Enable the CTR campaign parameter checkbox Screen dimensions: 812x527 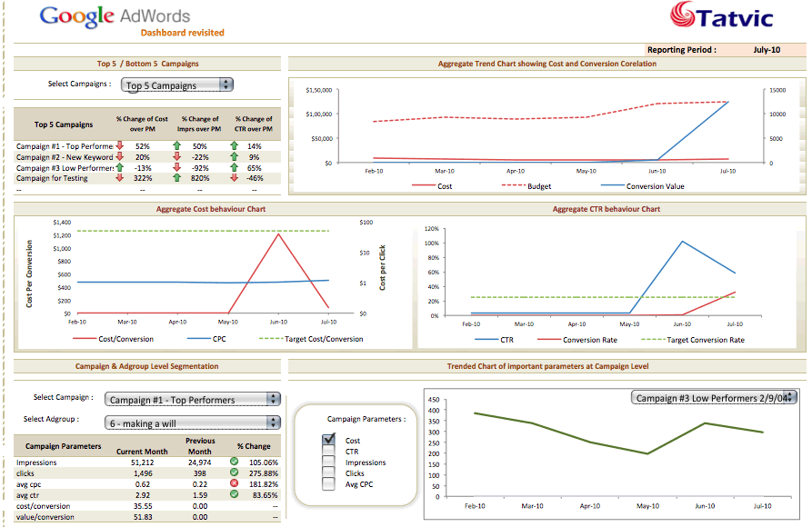[x=327, y=451]
